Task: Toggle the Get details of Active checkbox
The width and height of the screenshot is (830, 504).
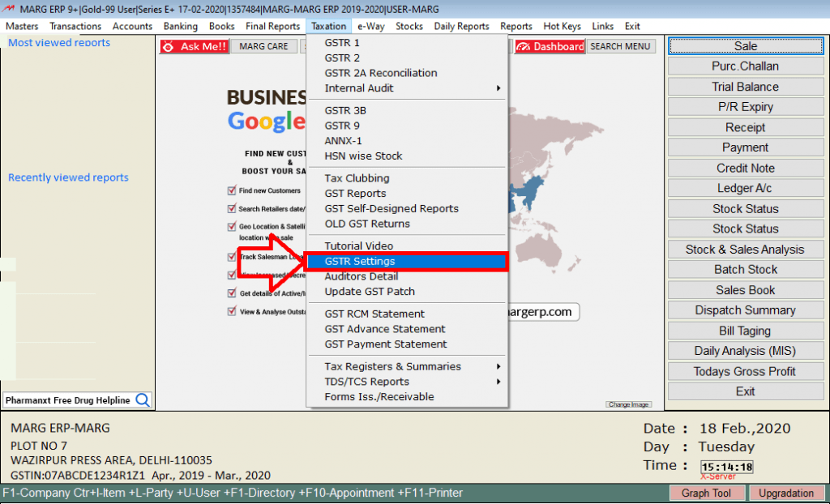Action: click(x=231, y=293)
